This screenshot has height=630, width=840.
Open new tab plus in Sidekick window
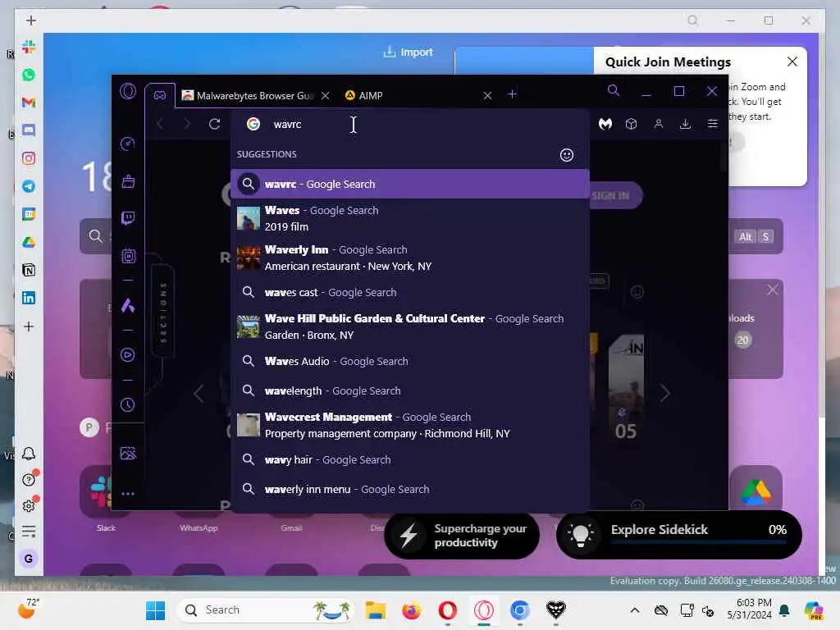(x=31, y=21)
